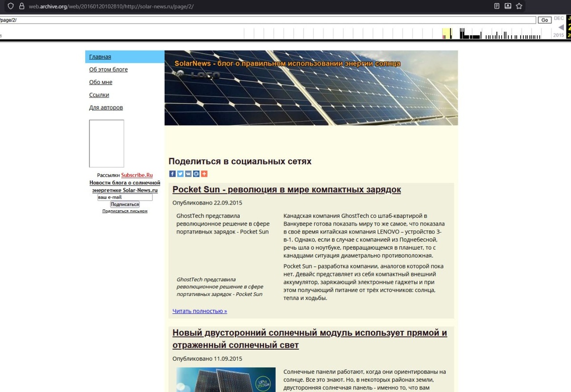
Task: Open the Подписаться письмом link
Action: point(125,211)
